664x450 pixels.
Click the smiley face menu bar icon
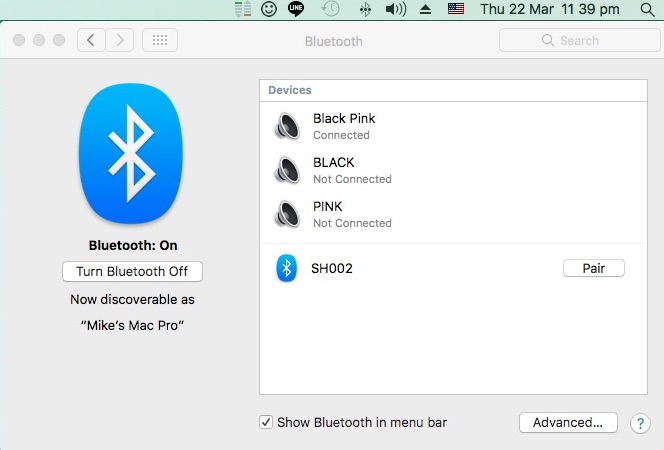click(x=269, y=9)
